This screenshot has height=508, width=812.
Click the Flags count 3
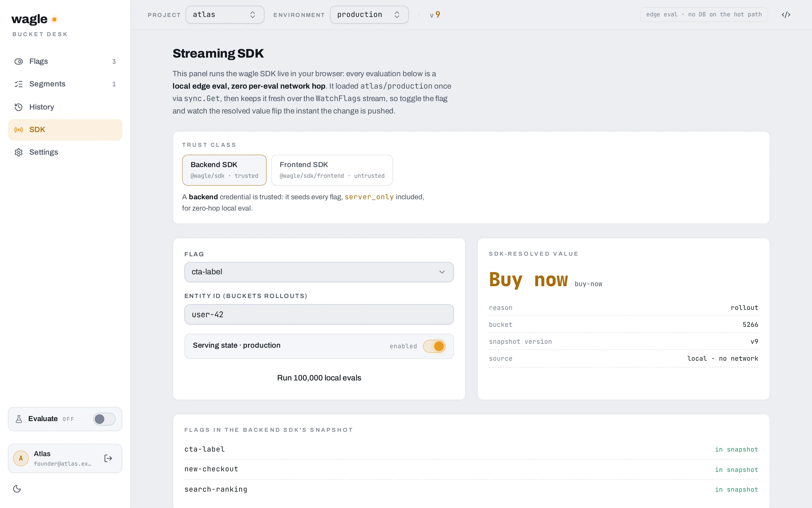pos(114,62)
